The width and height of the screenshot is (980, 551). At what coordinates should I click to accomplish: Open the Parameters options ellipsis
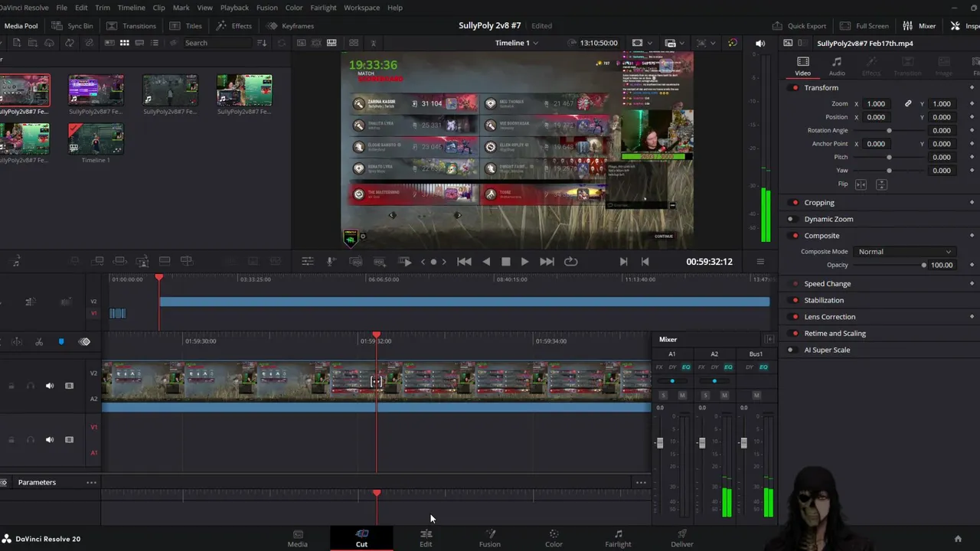click(x=91, y=482)
